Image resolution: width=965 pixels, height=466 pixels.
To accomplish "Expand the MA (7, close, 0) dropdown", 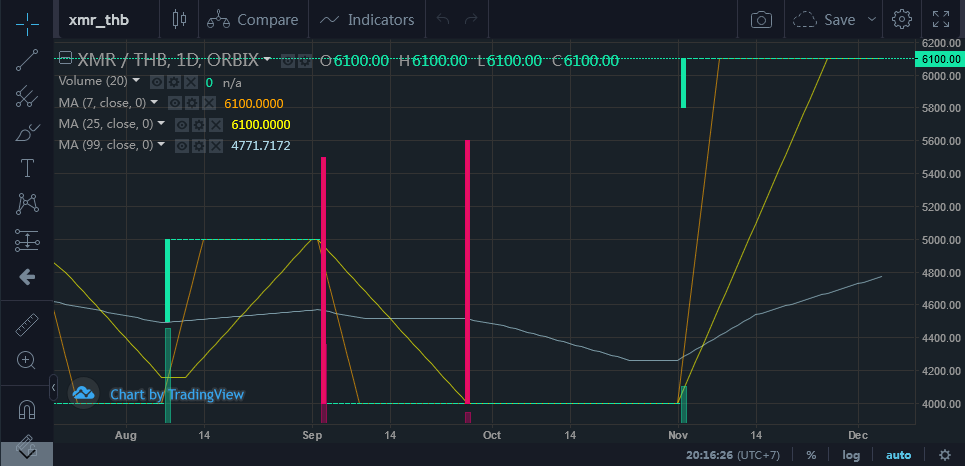I will 154,102.
